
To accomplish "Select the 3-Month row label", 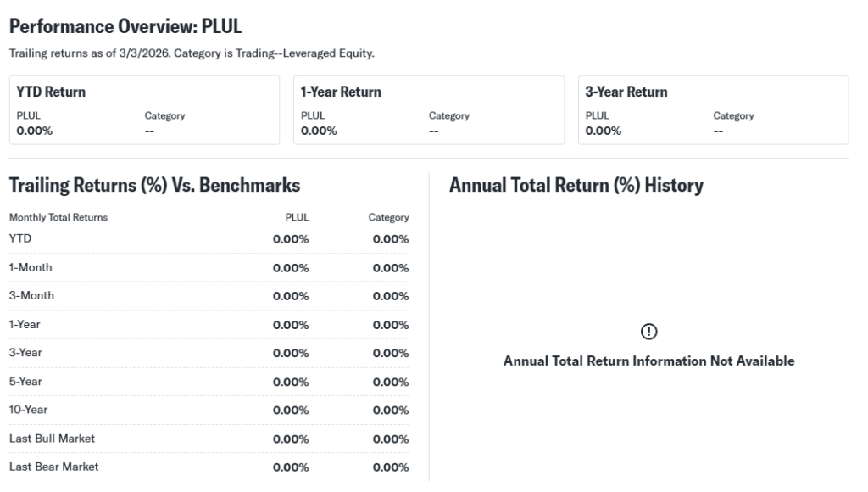I will tap(31, 296).
